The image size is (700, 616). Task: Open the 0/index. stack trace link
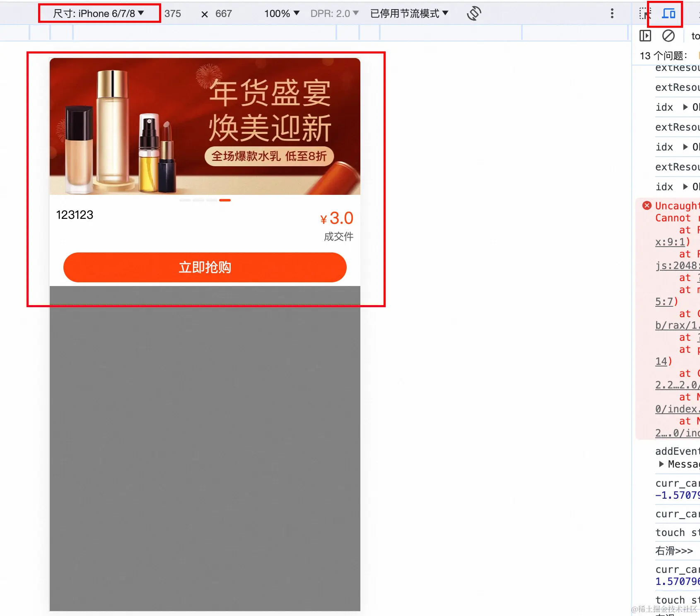click(678, 409)
